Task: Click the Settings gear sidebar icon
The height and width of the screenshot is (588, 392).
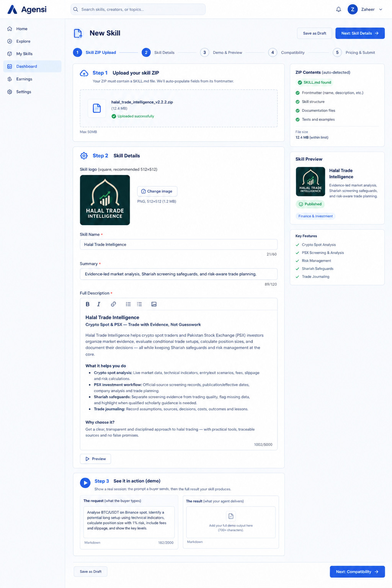Action: (10, 92)
